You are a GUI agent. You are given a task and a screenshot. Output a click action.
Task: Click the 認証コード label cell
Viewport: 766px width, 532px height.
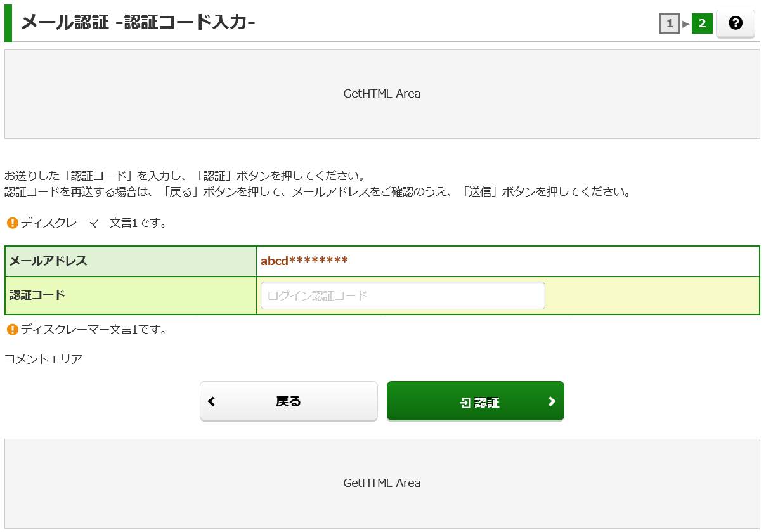click(131, 295)
